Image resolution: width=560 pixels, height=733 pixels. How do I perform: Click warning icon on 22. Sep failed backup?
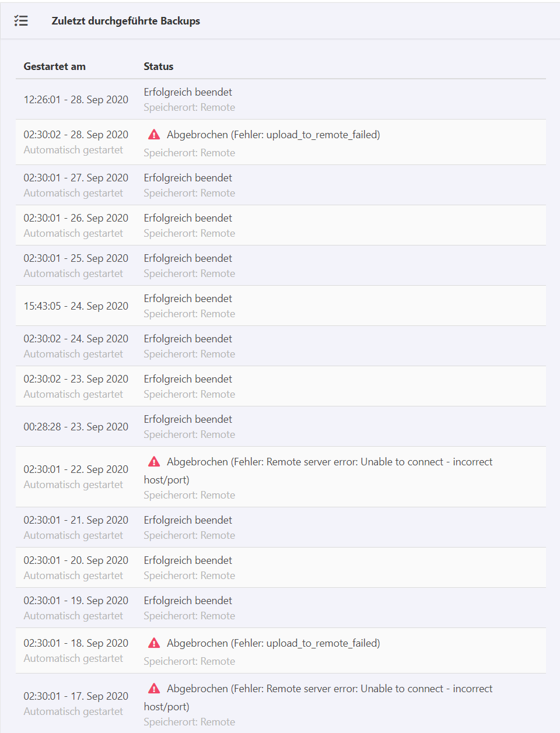point(154,462)
